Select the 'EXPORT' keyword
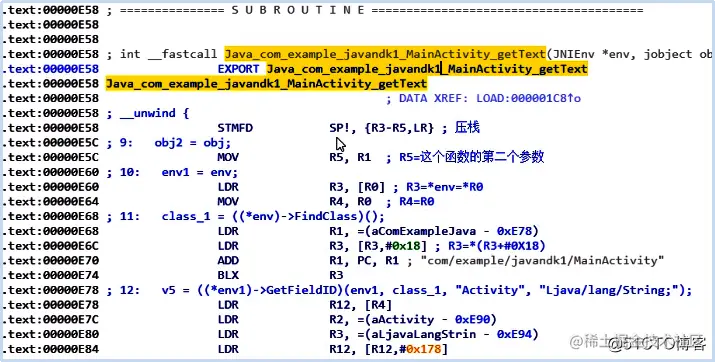This screenshot has width=716, height=362. click(239, 69)
